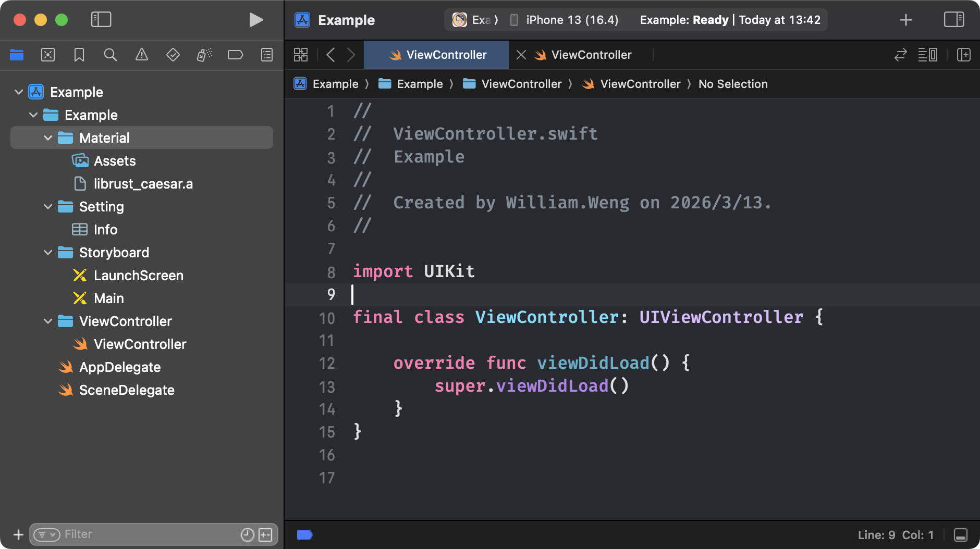Image resolution: width=980 pixels, height=549 pixels.
Task: Open the Bookmark navigator
Action: point(79,55)
